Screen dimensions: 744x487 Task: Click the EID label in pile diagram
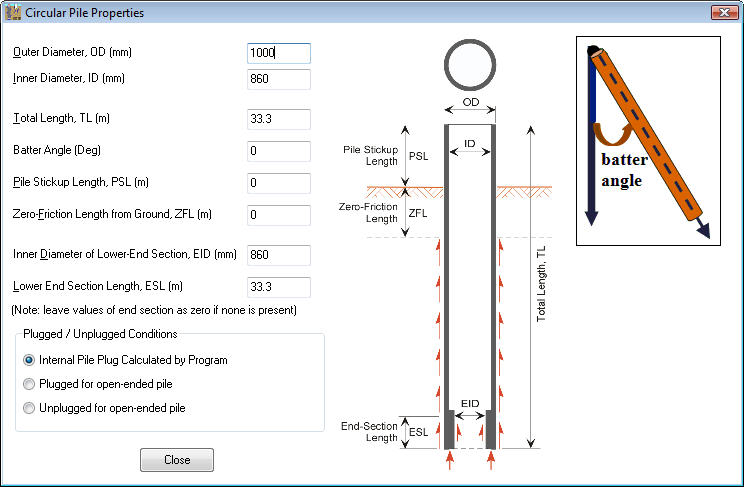470,404
